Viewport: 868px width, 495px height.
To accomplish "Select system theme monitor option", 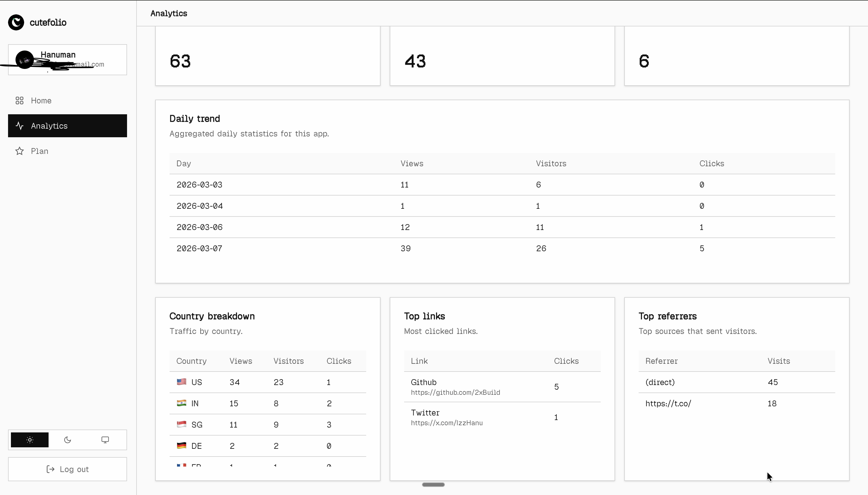I will pyautogui.click(x=105, y=440).
